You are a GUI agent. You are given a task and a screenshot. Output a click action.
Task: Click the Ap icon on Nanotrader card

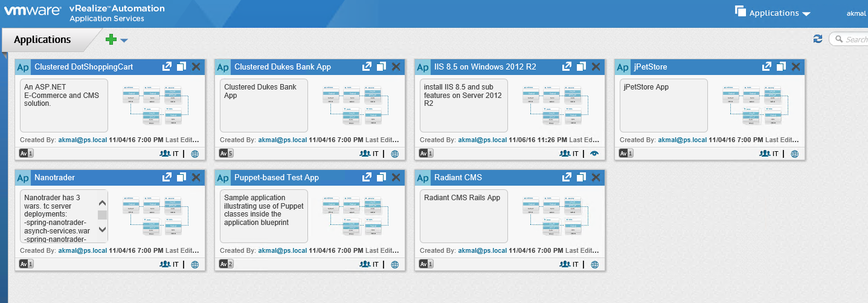23,178
